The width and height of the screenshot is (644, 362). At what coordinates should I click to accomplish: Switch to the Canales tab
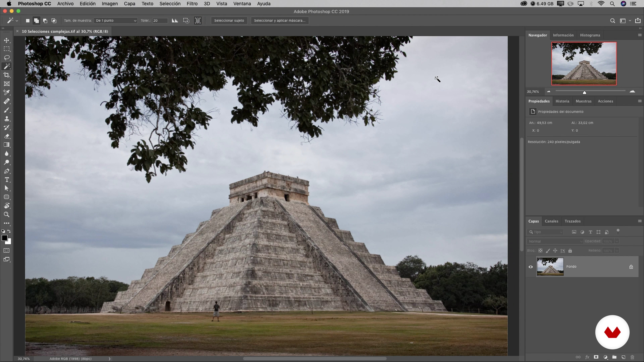click(551, 221)
